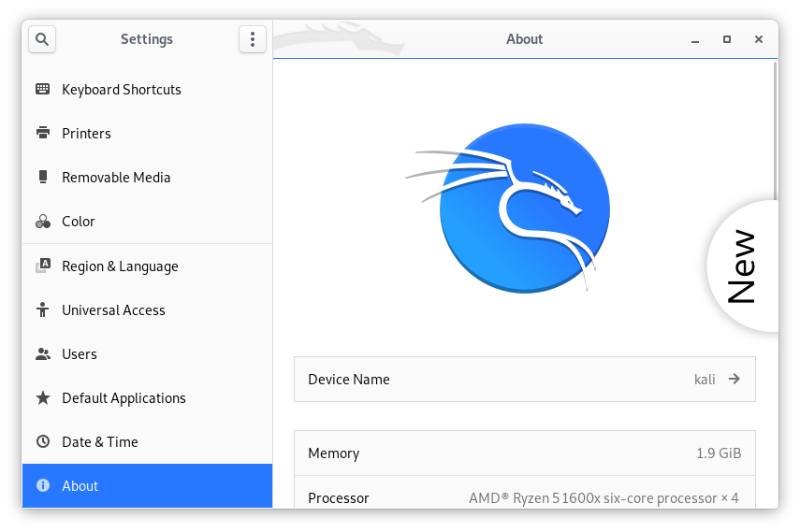Click the printer icon beside Printers
Image resolution: width=800 pixels, height=532 pixels.
[x=43, y=133]
